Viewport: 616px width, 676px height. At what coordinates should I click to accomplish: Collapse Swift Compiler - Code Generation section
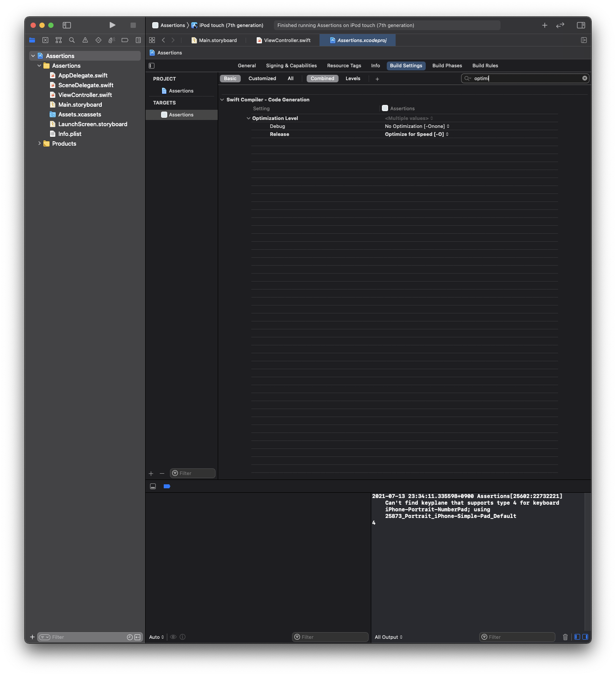[x=222, y=100]
